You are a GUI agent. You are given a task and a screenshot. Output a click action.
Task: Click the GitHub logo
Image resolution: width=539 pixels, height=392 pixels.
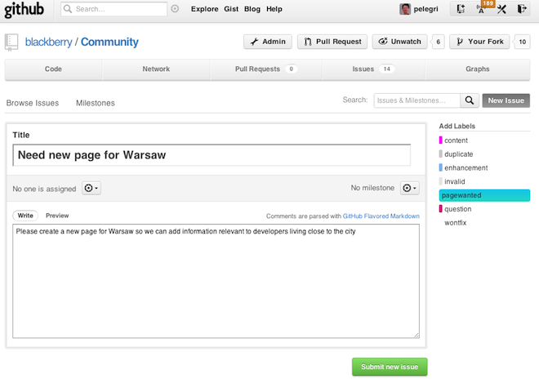(24, 10)
